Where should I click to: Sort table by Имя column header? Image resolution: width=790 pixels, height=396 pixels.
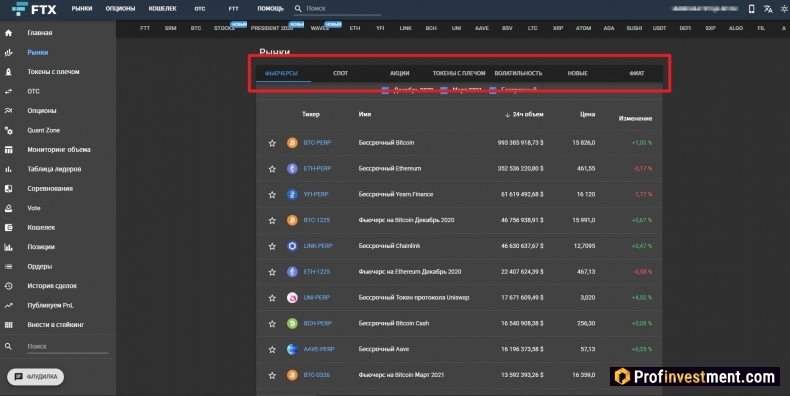[x=365, y=114]
